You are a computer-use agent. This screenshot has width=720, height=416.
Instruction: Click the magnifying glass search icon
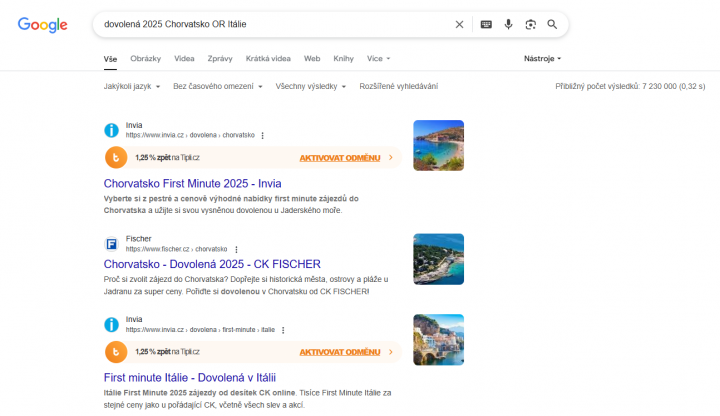click(552, 24)
